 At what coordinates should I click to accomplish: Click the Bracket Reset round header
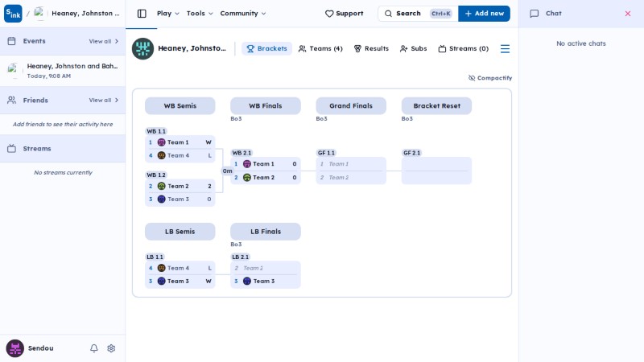[x=436, y=106]
